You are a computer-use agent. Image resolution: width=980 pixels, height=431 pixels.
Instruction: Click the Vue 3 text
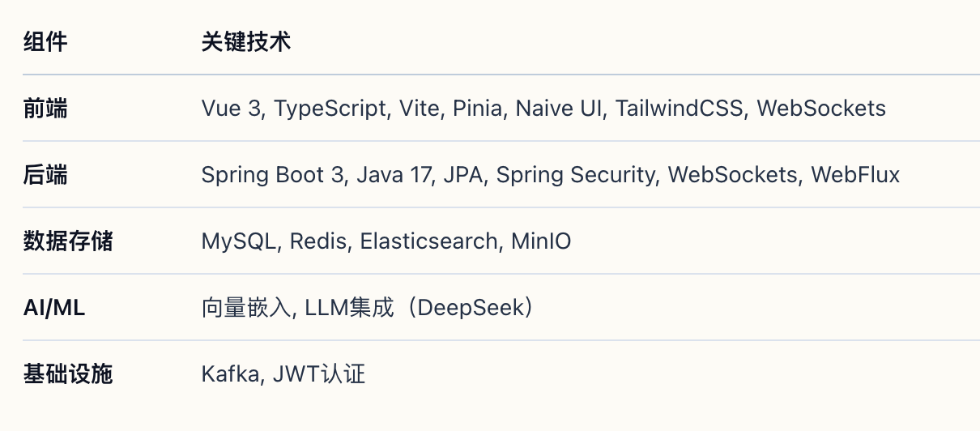(x=232, y=109)
